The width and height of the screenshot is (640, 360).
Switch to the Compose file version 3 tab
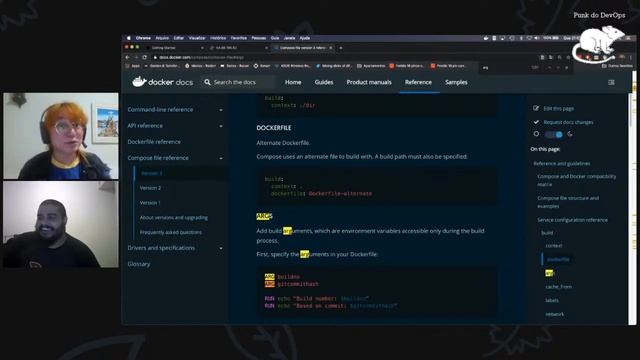[302, 48]
